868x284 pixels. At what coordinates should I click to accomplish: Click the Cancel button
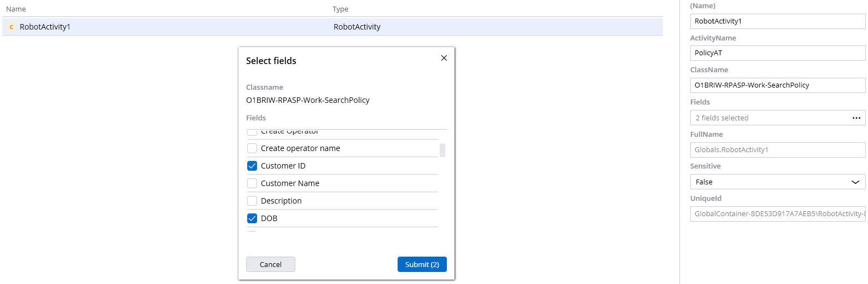pos(270,264)
